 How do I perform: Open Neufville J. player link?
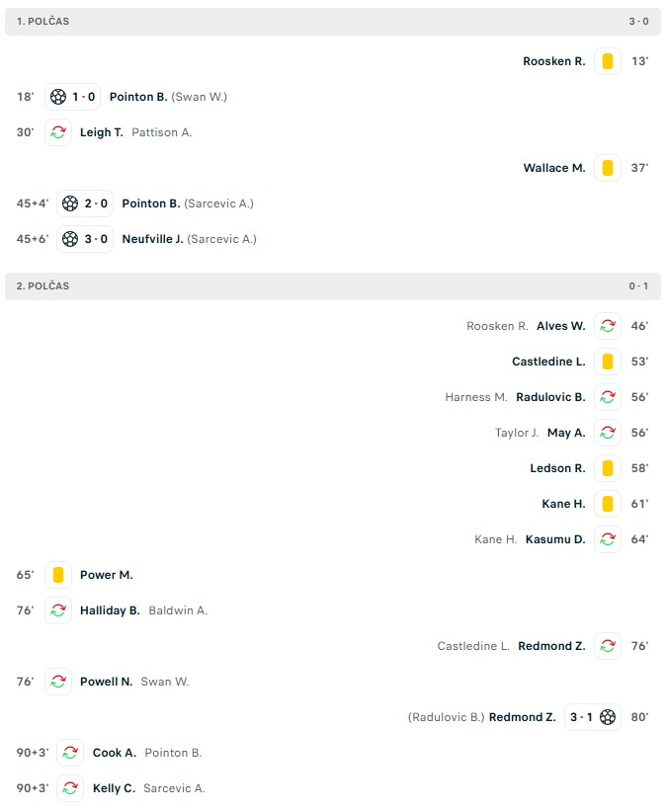tap(152, 239)
